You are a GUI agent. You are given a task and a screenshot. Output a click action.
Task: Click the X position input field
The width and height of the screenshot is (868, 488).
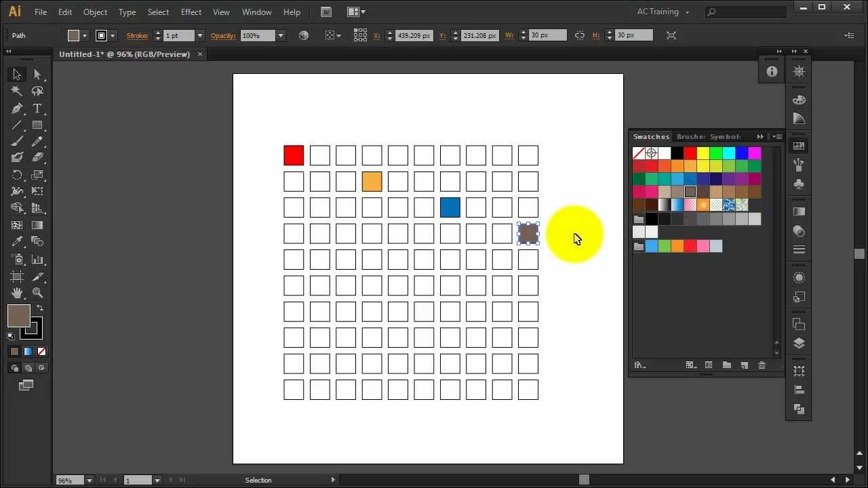(x=413, y=35)
